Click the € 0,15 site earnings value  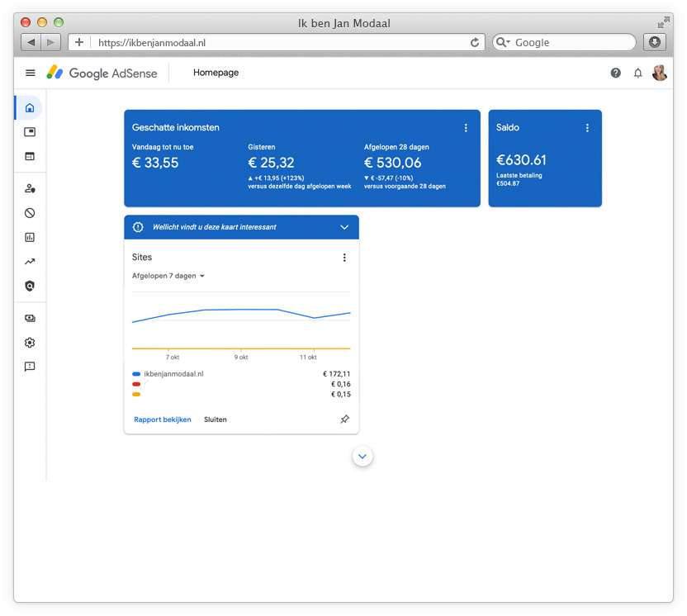point(341,395)
